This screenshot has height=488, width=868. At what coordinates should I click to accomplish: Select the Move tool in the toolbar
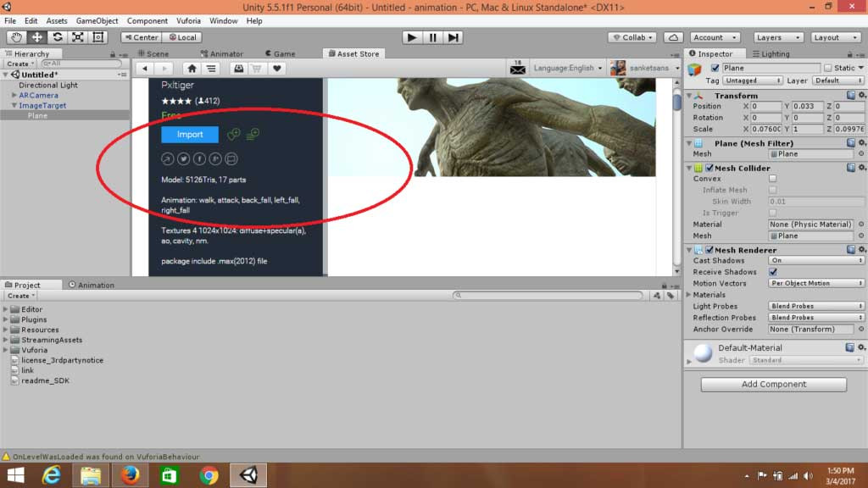[36, 36]
